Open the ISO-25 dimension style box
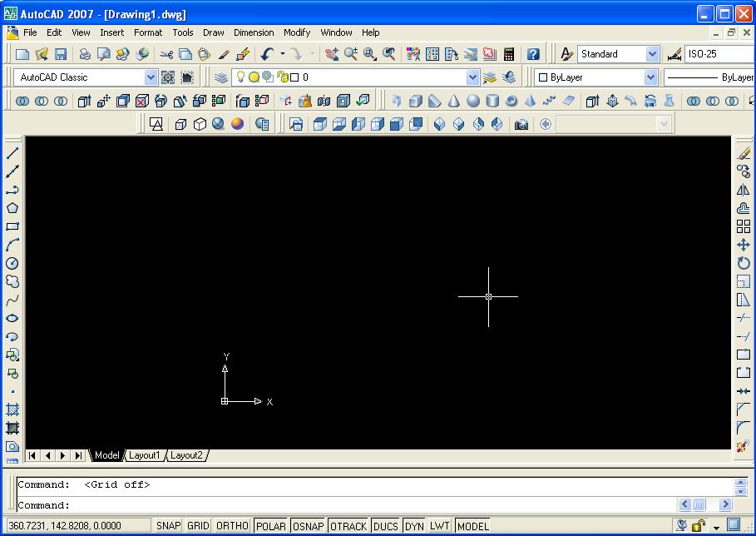The width and height of the screenshot is (756, 536). [x=720, y=54]
